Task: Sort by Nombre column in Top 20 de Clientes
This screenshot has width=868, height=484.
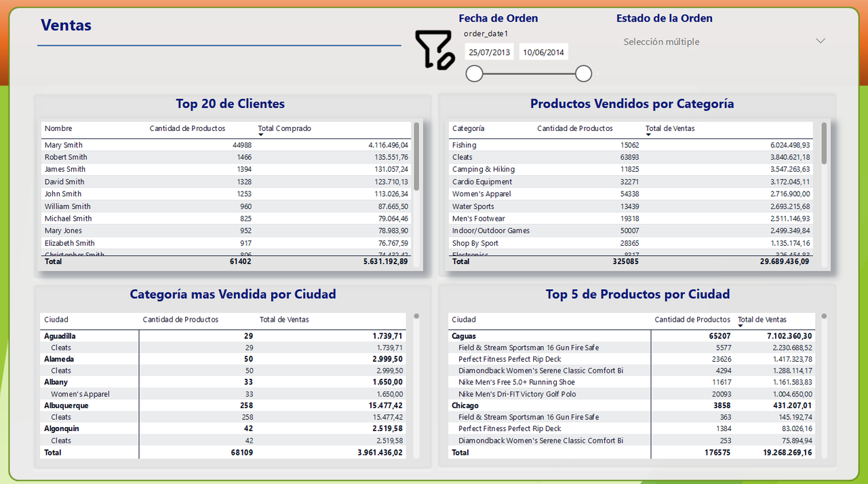Action: [58, 128]
